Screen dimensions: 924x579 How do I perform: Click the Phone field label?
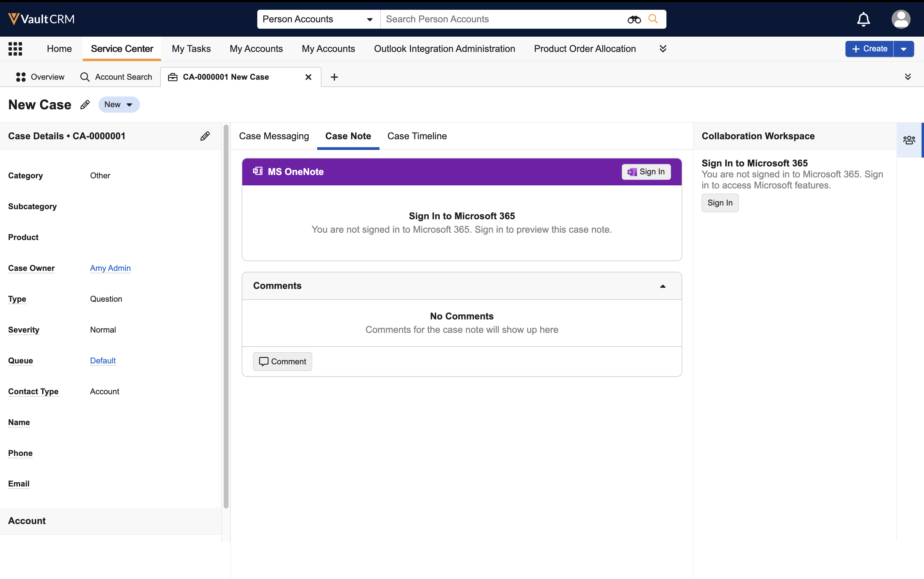coord(20,453)
